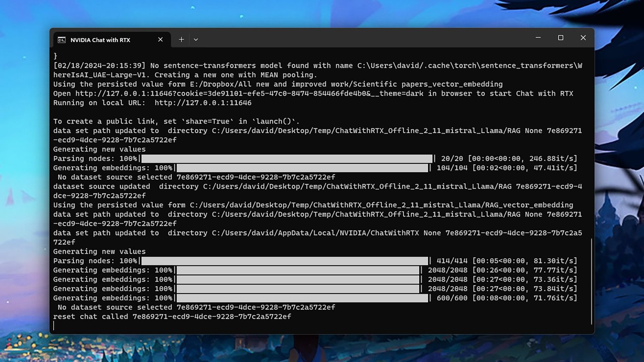644x362 pixels.
Task: Click '77.77it/s' rate text
Action: (x=553, y=270)
